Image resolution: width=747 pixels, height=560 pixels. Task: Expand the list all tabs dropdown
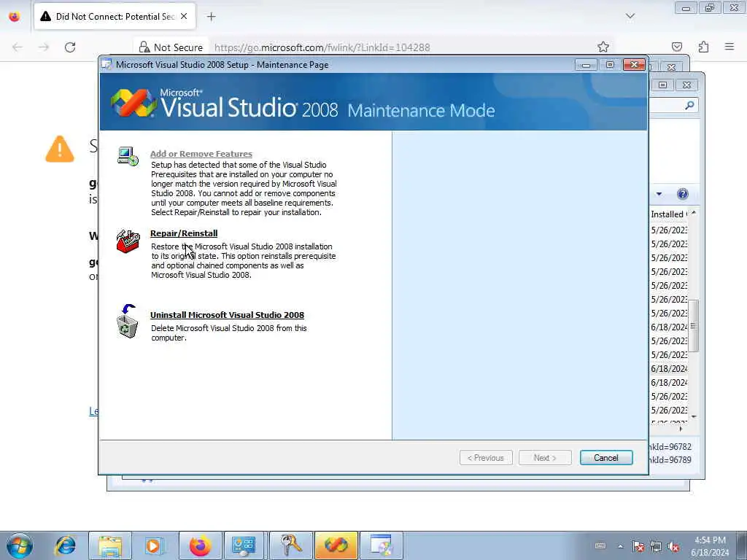(630, 17)
